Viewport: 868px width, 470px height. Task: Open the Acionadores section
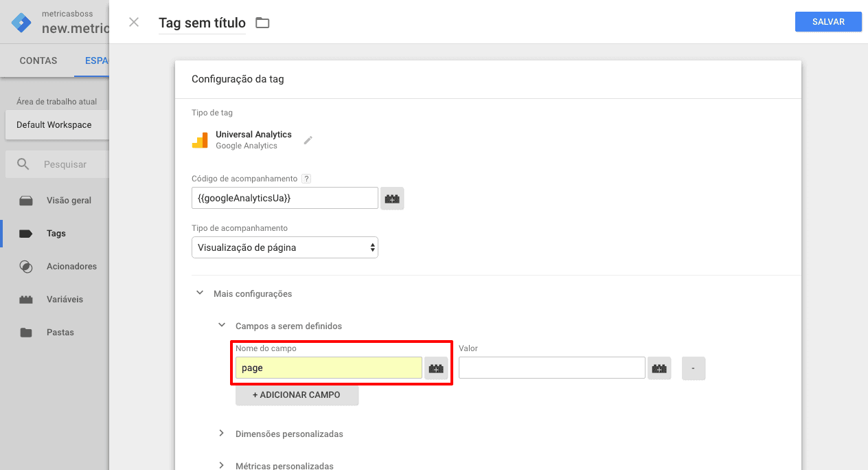[x=71, y=266]
